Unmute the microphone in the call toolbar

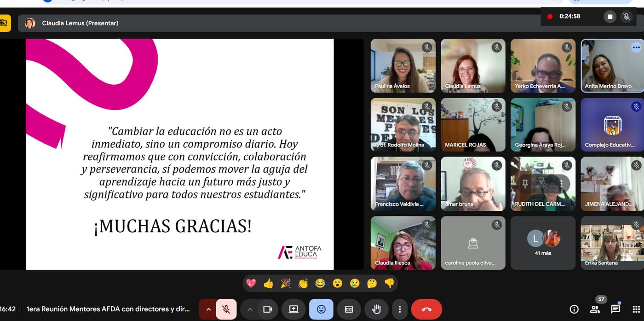(226, 309)
